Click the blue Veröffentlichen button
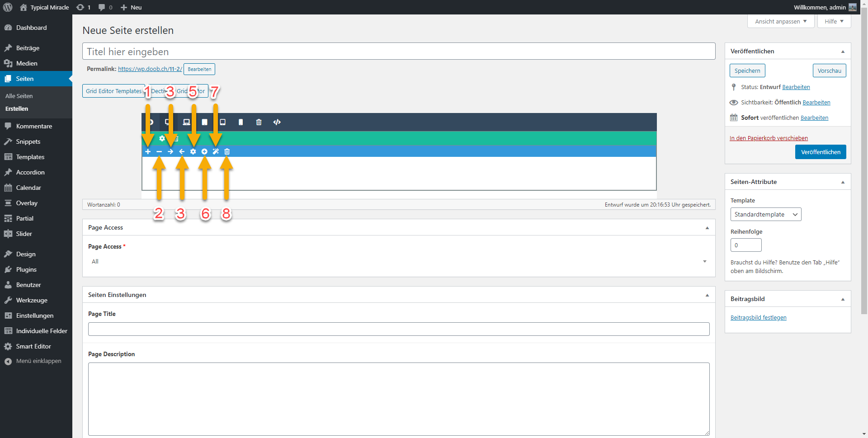This screenshot has height=438, width=868. [x=821, y=152]
